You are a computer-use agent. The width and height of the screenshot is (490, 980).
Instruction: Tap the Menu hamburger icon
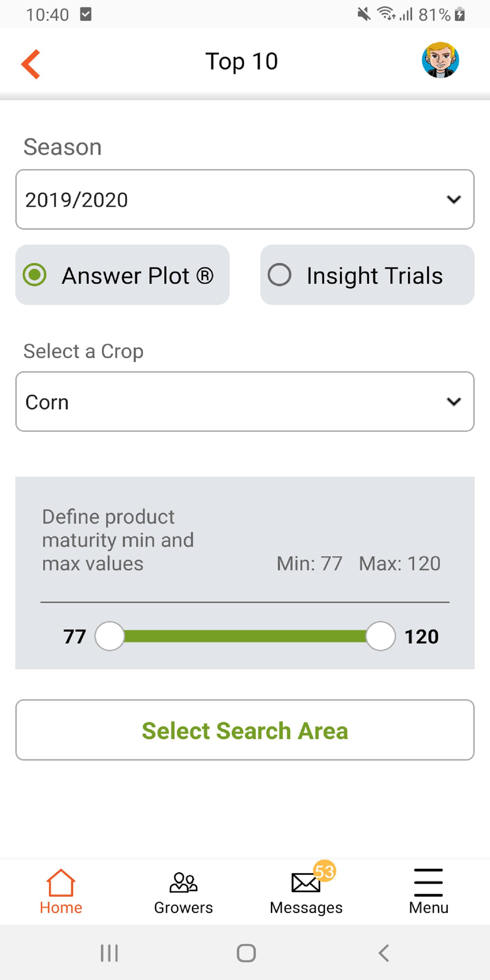[x=428, y=882]
